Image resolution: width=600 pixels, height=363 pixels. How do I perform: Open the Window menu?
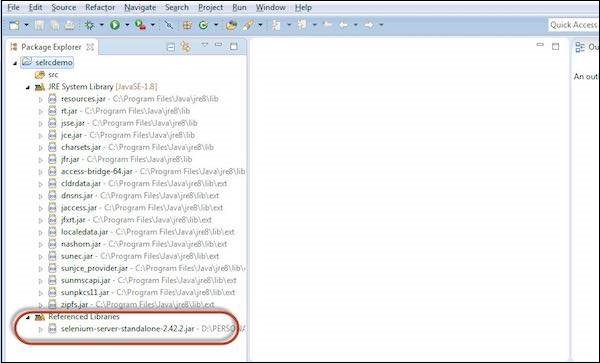tap(271, 7)
